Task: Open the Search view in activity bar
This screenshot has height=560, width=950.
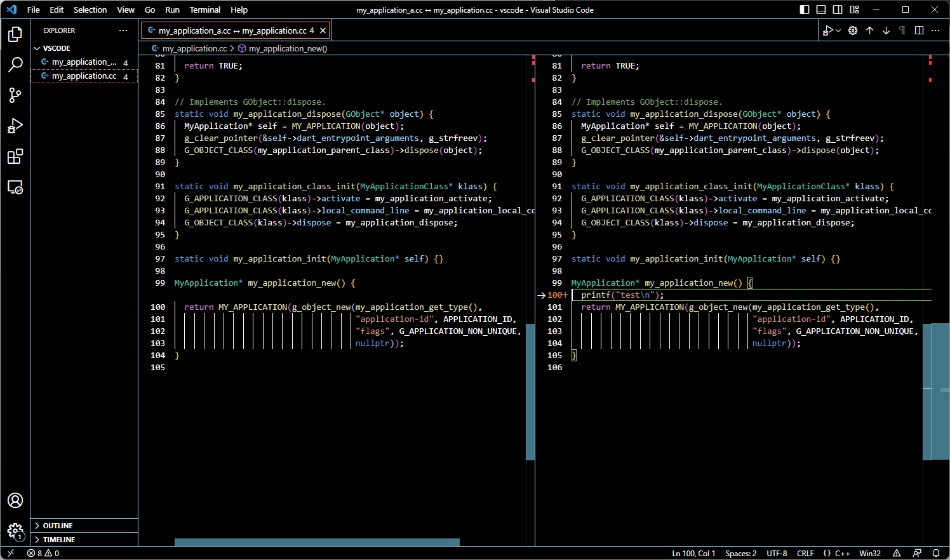Action: pos(15,64)
